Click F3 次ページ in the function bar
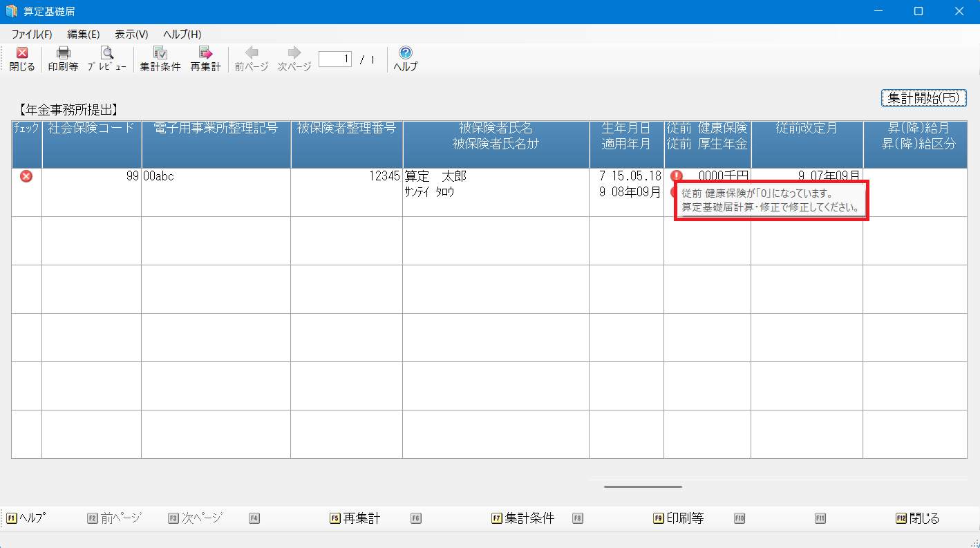The height and width of the screenshot is (548, 980). tap(195, 518)
